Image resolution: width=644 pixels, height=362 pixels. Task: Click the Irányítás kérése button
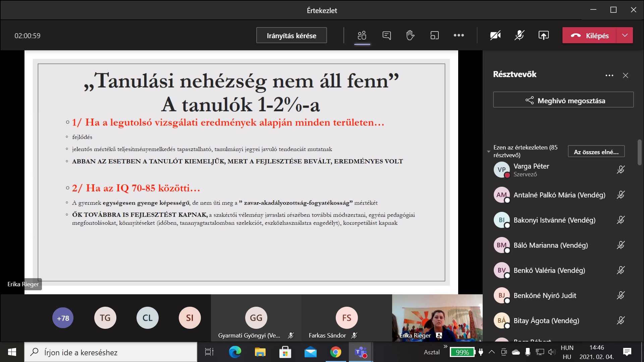[x=291, y=35]
